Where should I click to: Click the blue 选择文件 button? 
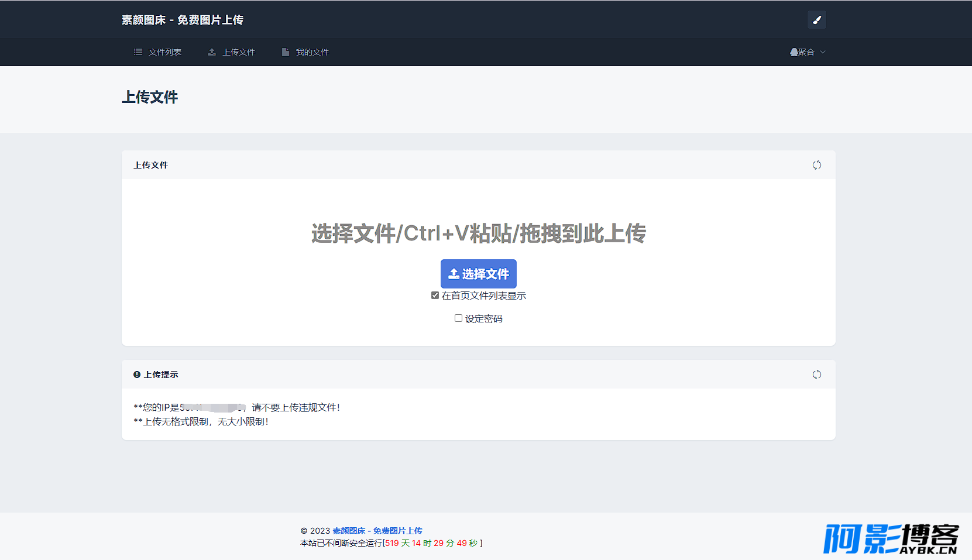point(479,273)
